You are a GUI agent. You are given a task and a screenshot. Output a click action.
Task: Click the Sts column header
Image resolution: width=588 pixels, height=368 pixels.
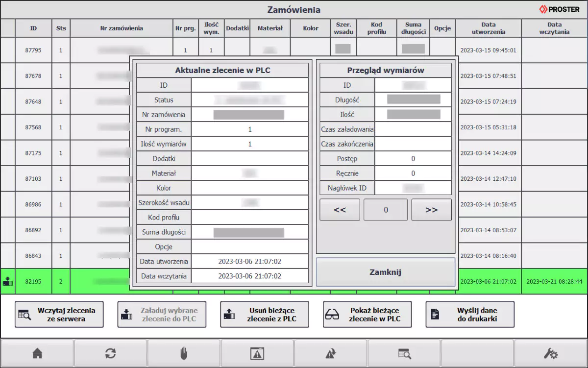[61, 28]
